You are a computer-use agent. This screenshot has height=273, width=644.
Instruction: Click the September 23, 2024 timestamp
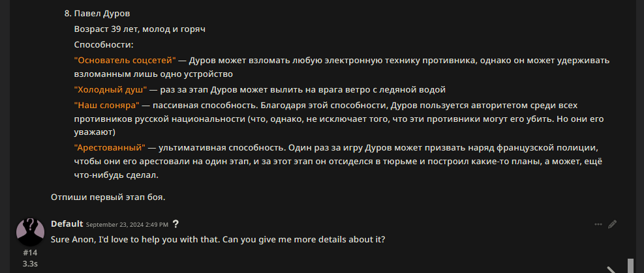pyautogui.click(x=127, y=225)
